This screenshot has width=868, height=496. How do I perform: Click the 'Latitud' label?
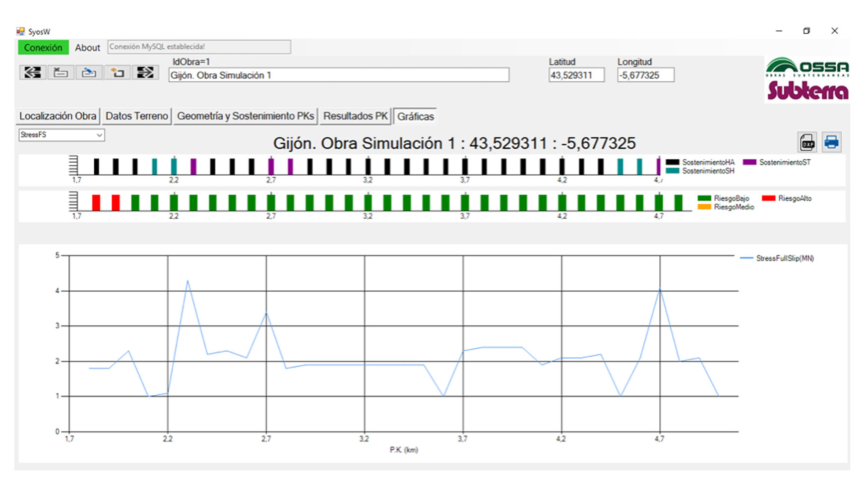562,62
